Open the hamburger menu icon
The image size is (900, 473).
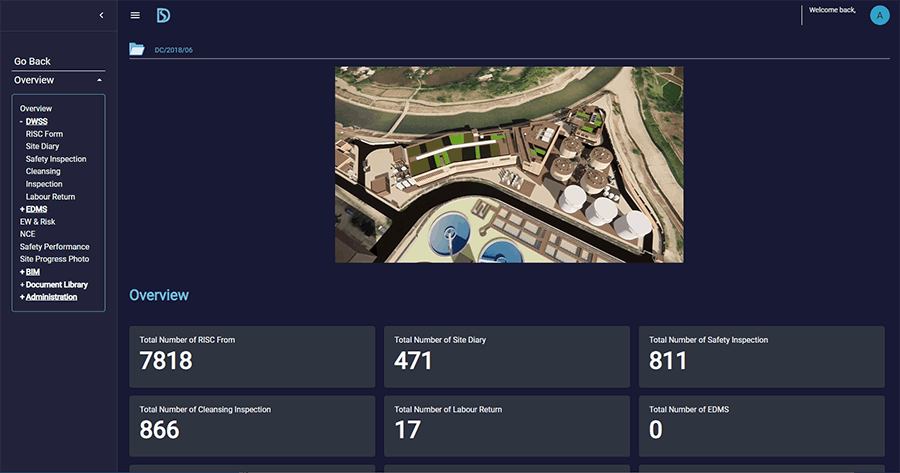tap(135, 15)
